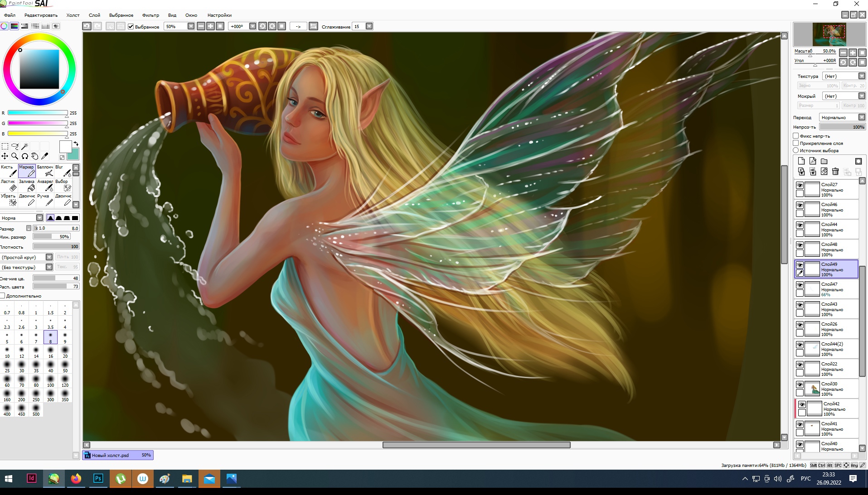Select the Слой43 layer
The height and width of the screenshot is (495, 868).
(827, 309)
